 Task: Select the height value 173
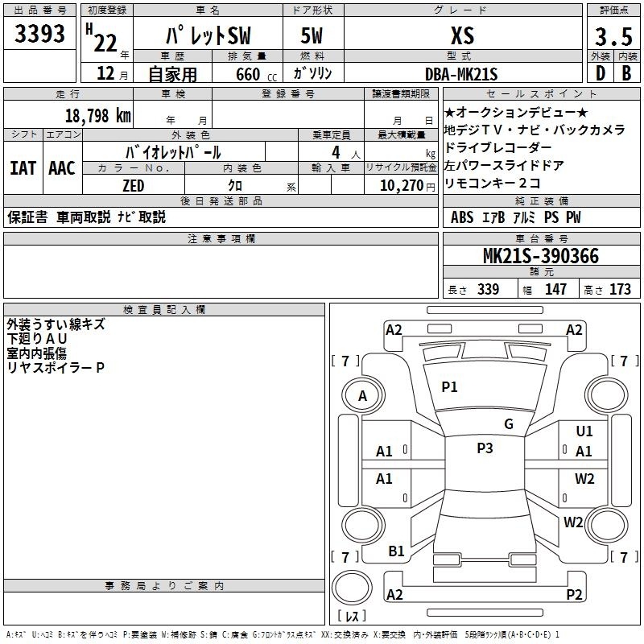(x=620, y=289)
